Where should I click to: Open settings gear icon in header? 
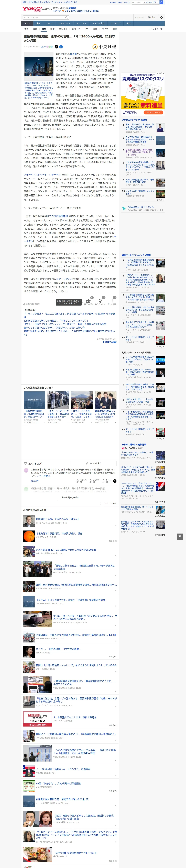(161, 17)
